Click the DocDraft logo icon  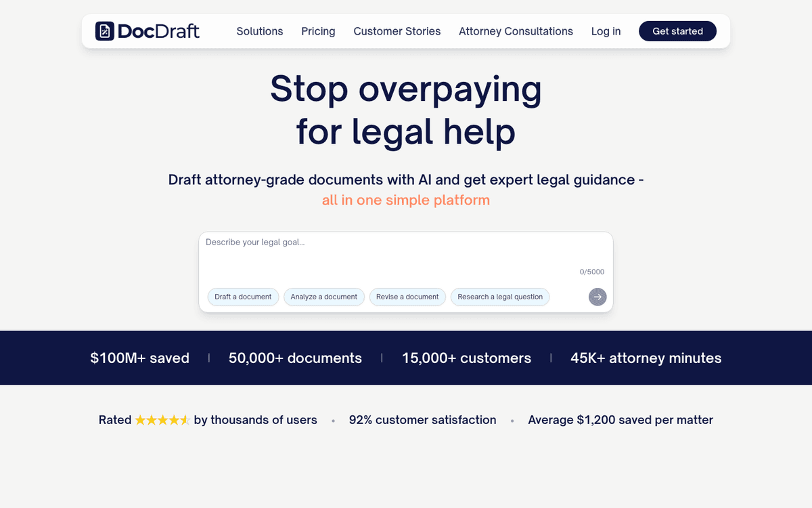[105, 31]
